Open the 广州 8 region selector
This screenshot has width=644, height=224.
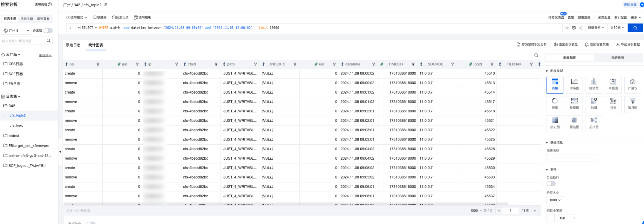tap(17, 30)
